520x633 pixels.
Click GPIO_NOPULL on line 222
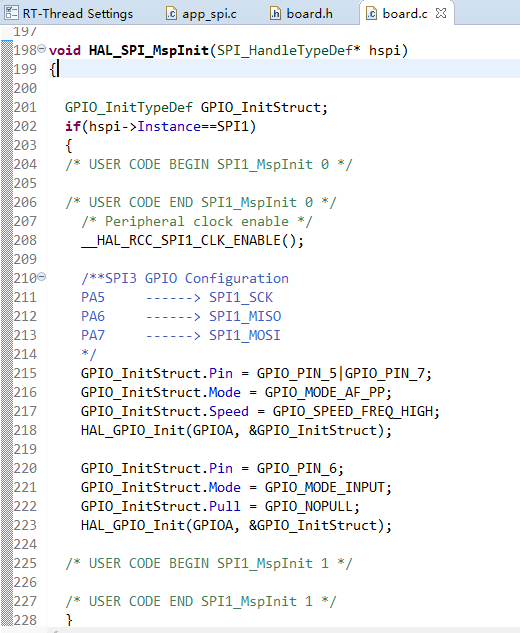[x=309, y=506]
